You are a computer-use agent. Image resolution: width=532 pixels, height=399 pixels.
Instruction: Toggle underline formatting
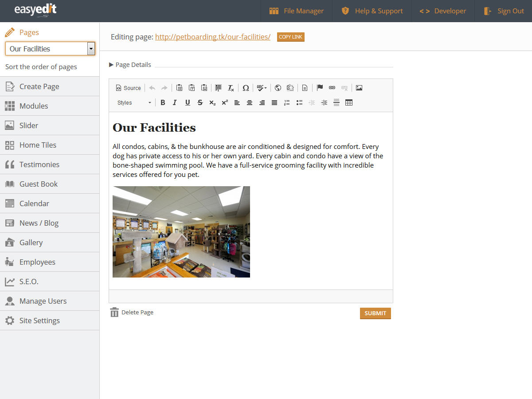188,102
